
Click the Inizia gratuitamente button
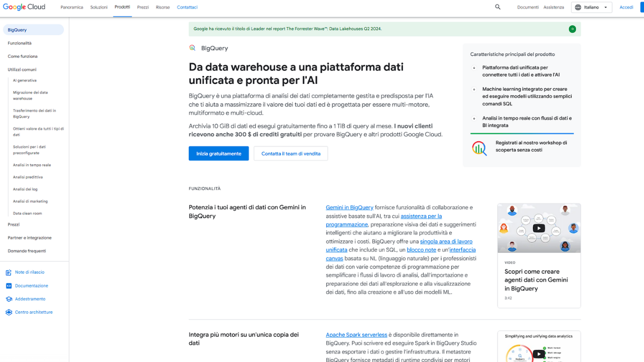(x=218, y=153)
